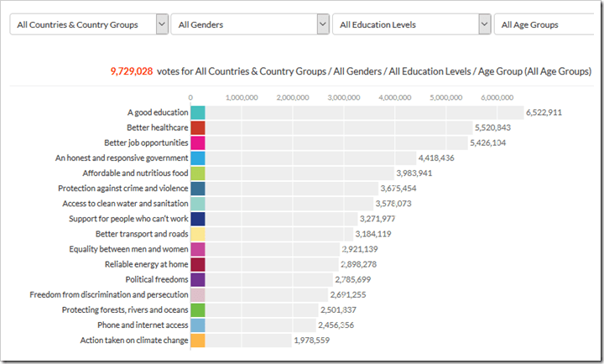Select the red Better healthcare swatch
The width and height of the screenshot is (604, 364).
tap(198, 127)
